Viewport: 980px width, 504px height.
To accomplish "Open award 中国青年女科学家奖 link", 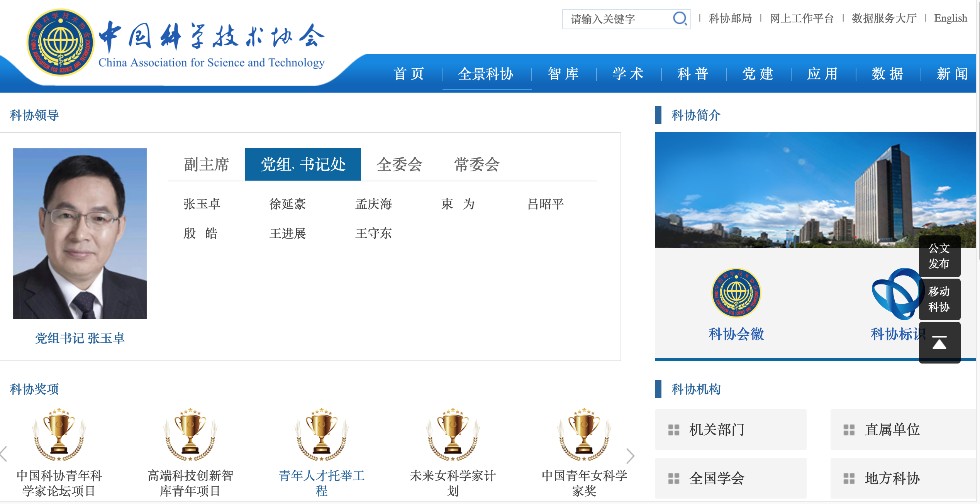I will point(584,483).
